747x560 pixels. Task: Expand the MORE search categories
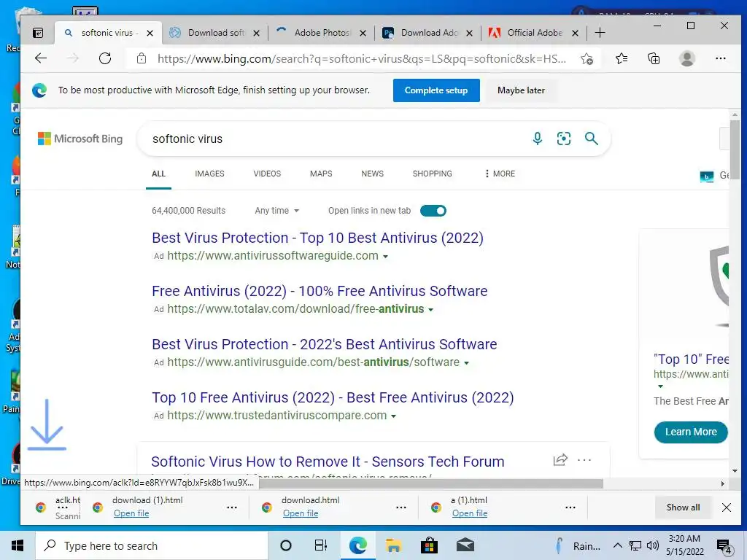(500, 174)
